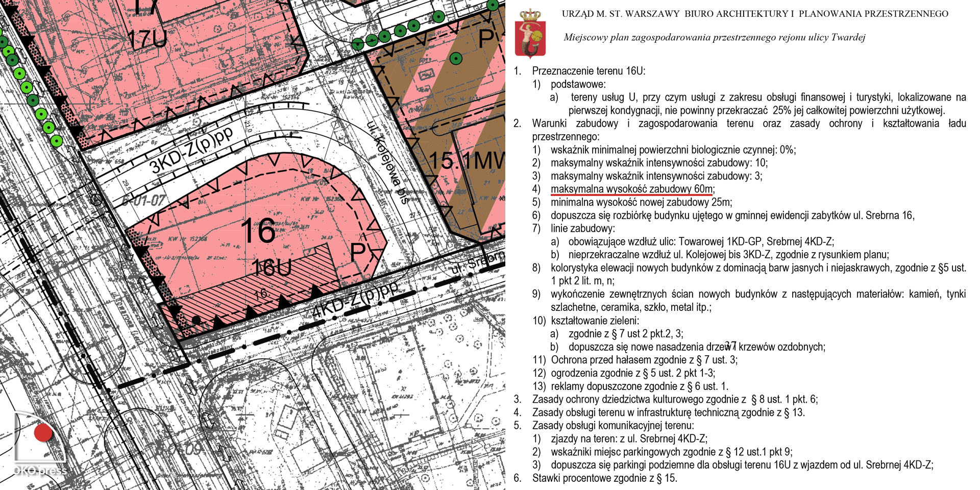Click the '4KD-Z(p)pp' road label

click(x=354, y=300)
